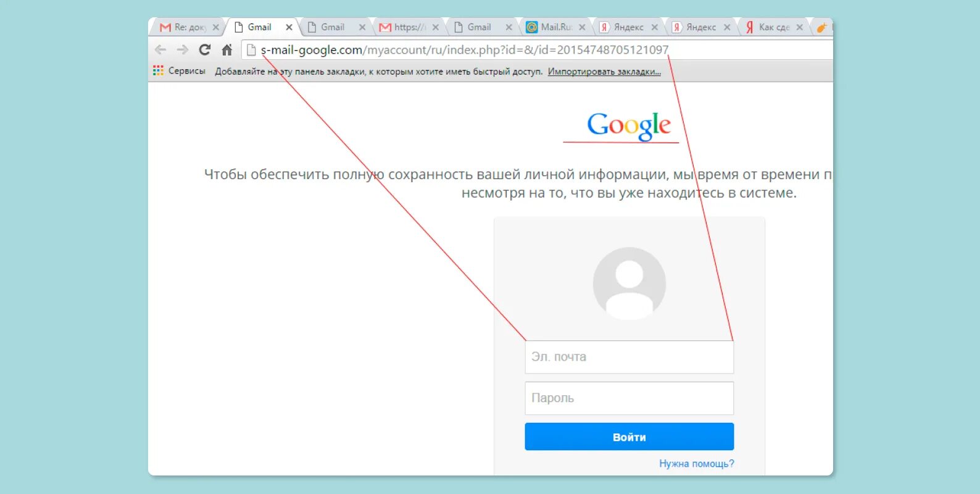Click 'Импортировать закладки...' link
This screenshot has width=980, height=494.
pos(604,72)
